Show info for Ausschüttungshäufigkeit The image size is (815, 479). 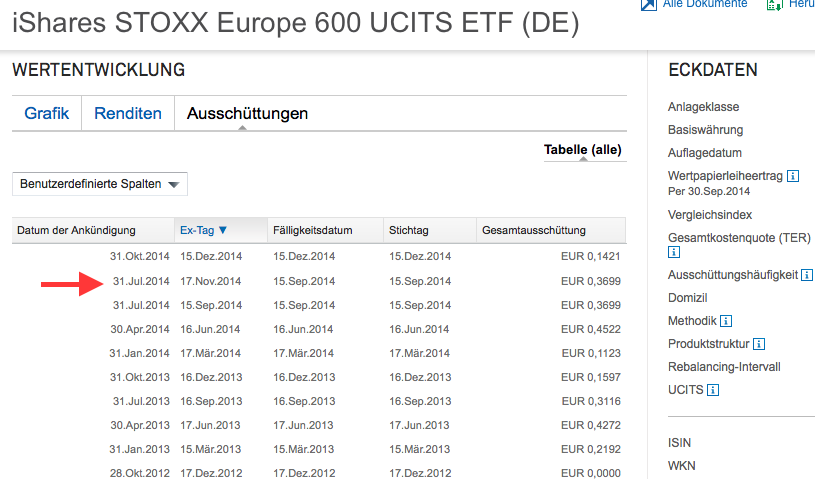coord(805,275)
